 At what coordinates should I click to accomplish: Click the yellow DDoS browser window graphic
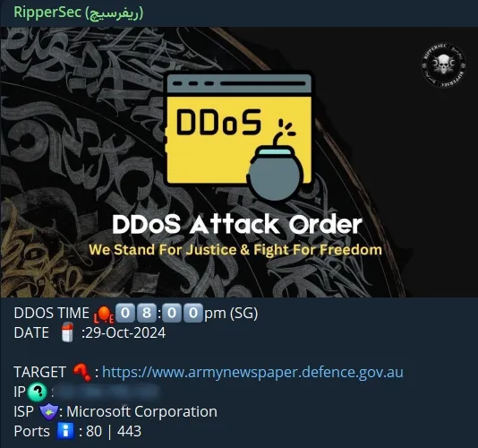[x=238, y=128]
